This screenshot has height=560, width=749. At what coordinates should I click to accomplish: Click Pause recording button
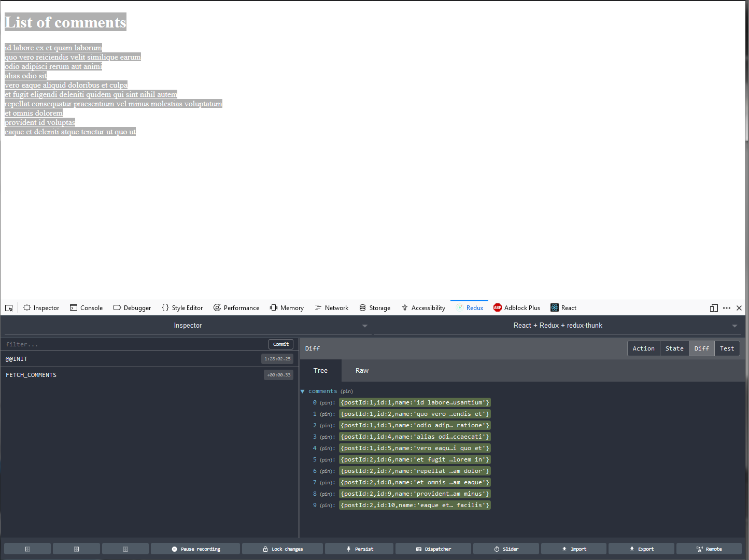point(195,549)
